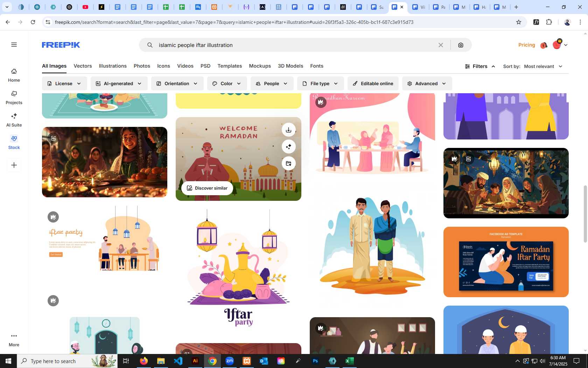
Task: Open Photoshop from the taskbar
Action: click(315, 361)
